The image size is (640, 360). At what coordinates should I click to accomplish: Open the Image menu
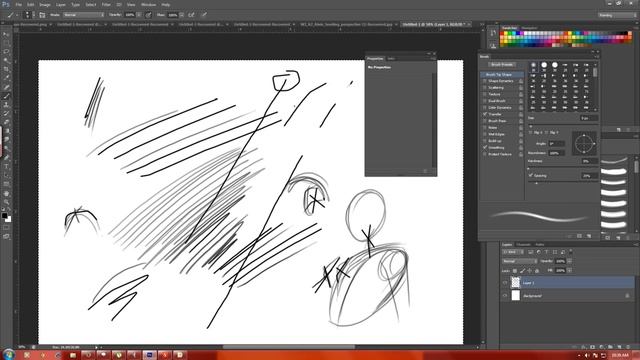coord(45,4)
